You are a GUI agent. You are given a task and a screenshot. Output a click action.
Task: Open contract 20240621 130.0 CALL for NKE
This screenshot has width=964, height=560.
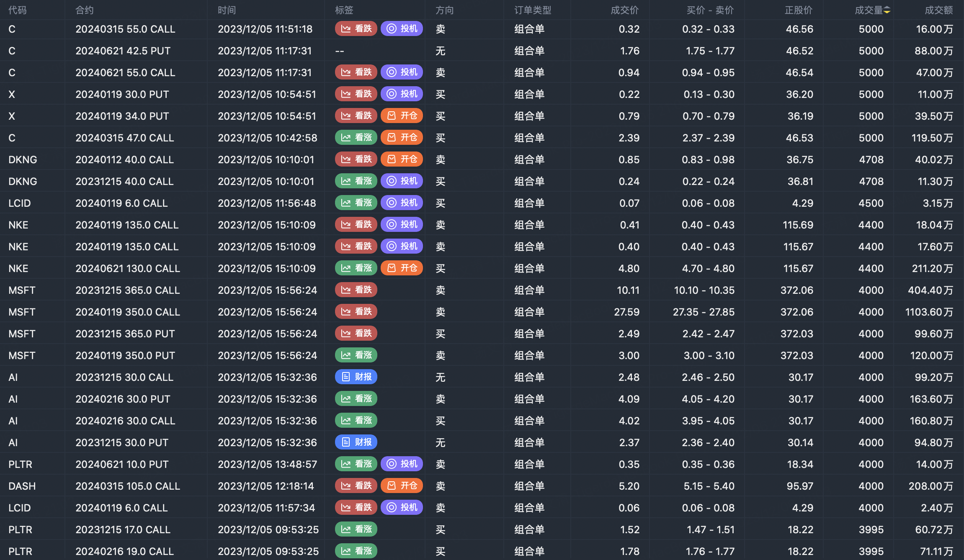click(128, 268)
